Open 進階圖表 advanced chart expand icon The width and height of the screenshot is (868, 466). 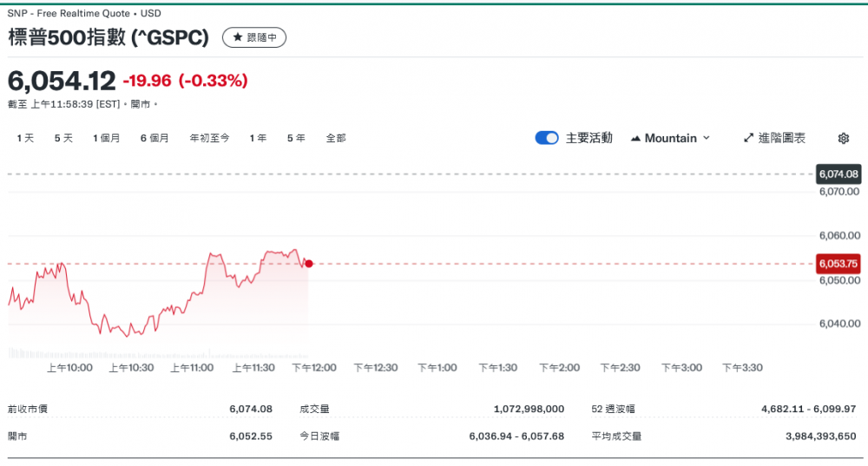749,138
